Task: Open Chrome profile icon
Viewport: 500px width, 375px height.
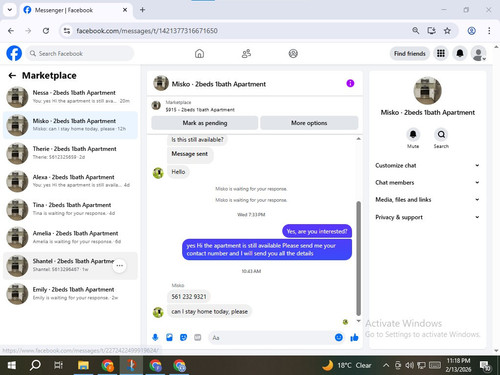Action: tap(471, 31)
